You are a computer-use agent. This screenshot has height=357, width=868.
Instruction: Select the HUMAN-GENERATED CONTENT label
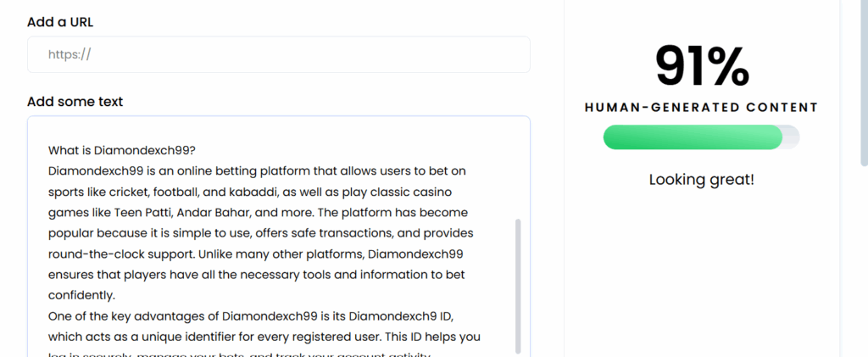pos(701,108)
